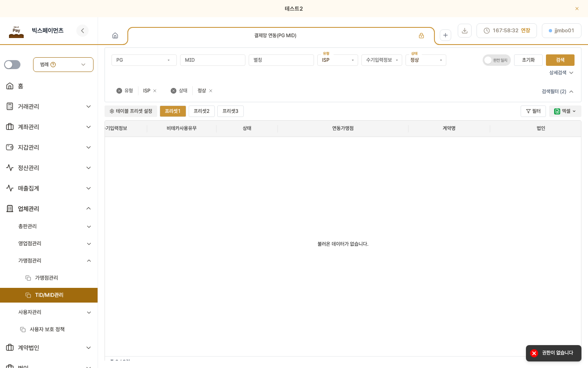This screenshot has width=588, height=368.
Task: Expand the 상세검색 section
Action: point(561,73)
